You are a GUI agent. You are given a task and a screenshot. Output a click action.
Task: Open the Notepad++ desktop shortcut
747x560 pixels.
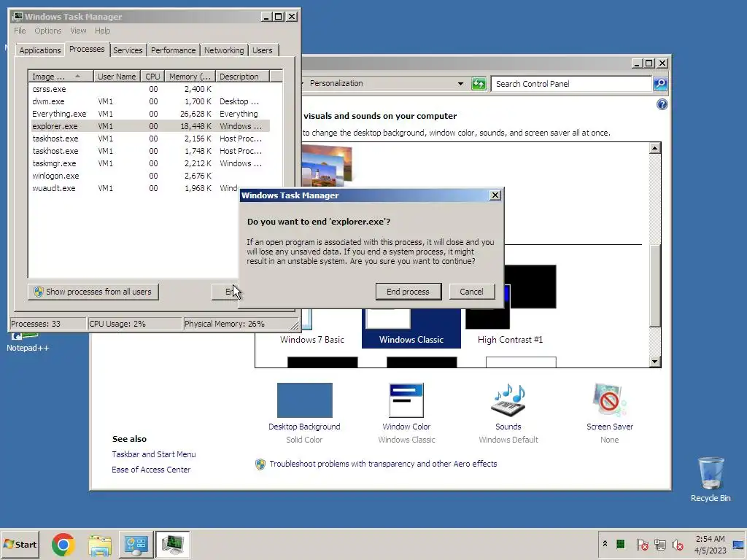pyautogui.click(x=28, y=343)
